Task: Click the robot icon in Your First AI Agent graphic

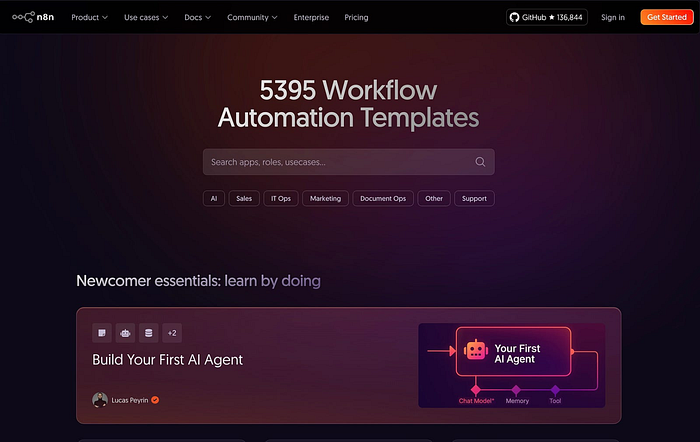Action: click(475, 350)
